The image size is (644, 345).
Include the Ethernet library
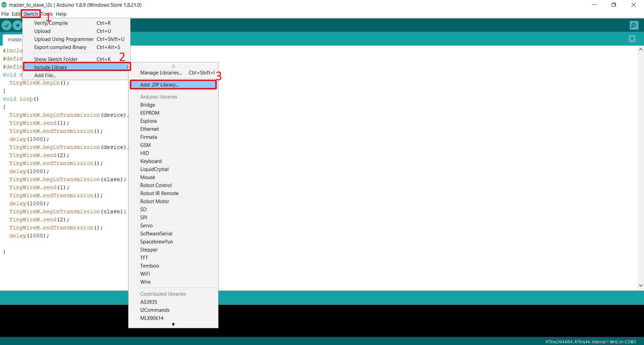(x=173, y=129)
